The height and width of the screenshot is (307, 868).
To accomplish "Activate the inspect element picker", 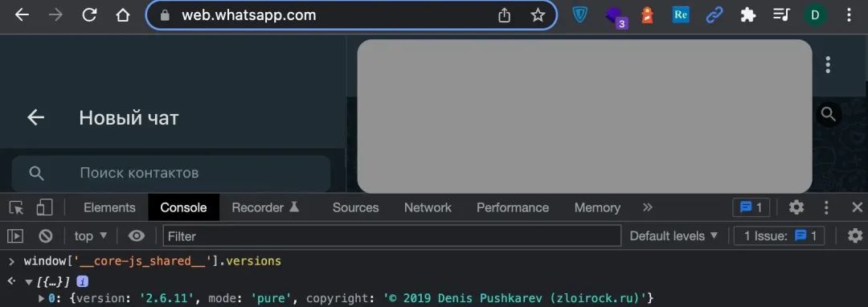I will point(17,207).
